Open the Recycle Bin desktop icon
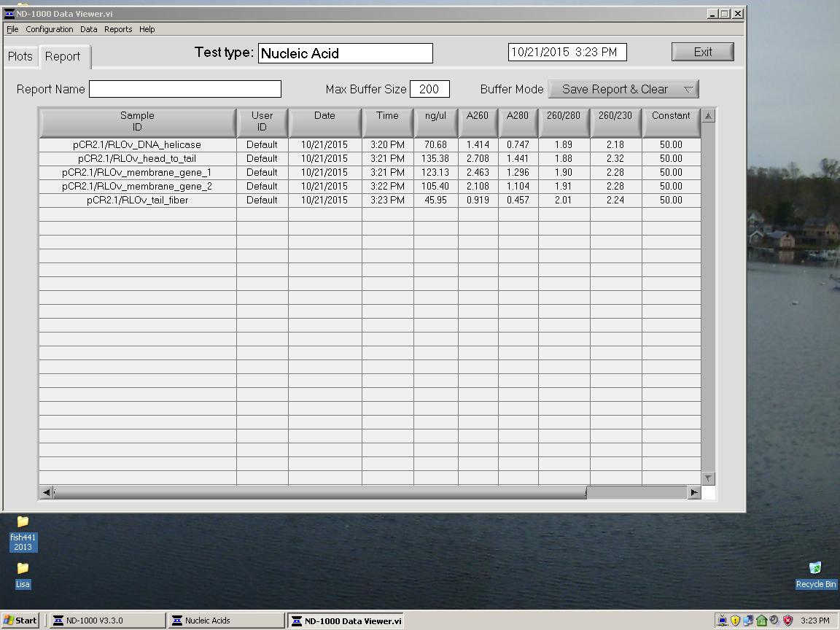This screenshot has height=630, width=840. point(815,575)
